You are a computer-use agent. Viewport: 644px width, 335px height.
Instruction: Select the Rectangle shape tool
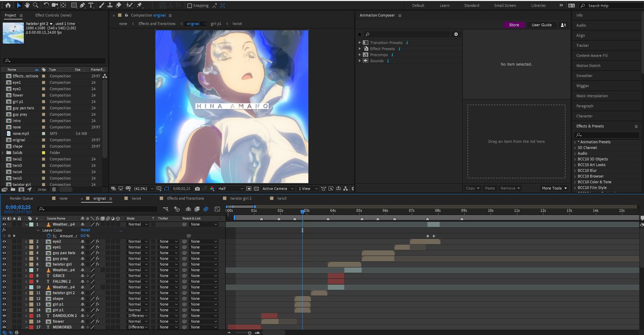(74, 5)
